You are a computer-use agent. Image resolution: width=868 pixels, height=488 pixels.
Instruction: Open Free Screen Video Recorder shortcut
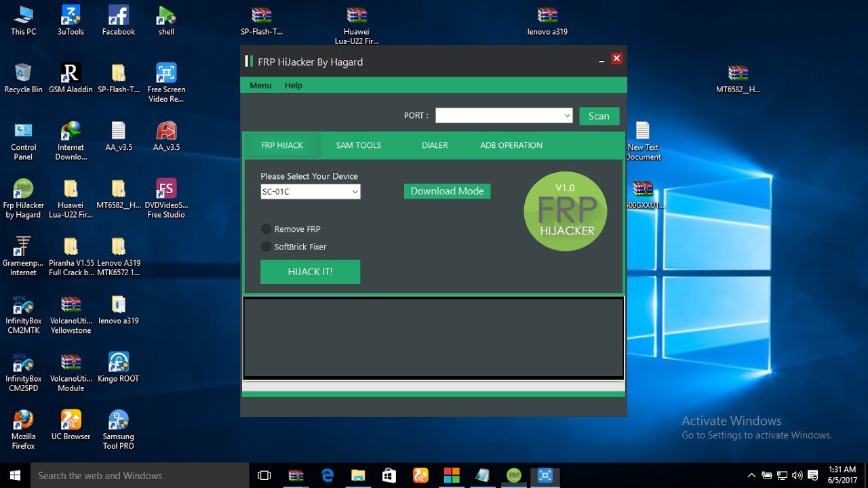pyautogui.click(x=166, y=83)
